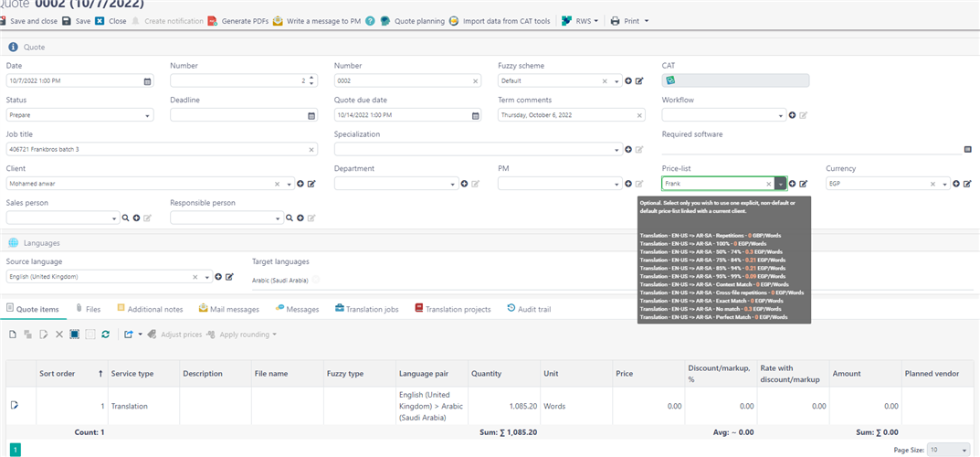
Task: Expand the Status dropdown showing Prepare
Action: [148, 116]
